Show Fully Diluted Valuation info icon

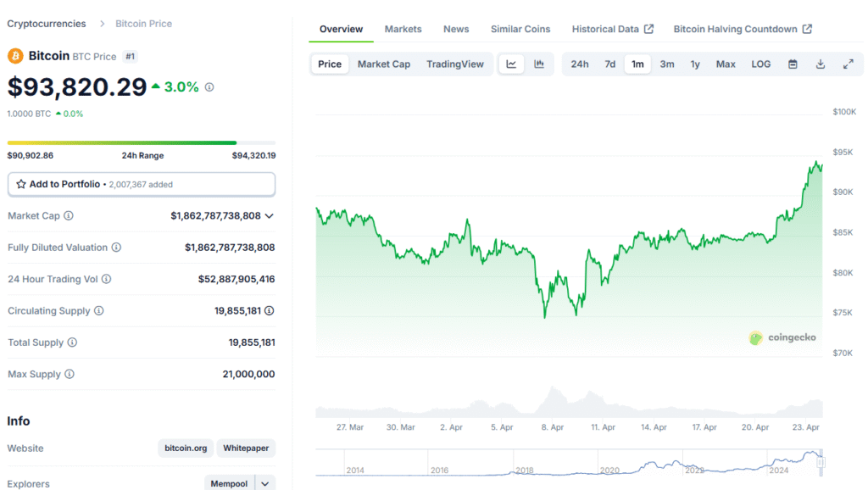click(x=116, y=248)
